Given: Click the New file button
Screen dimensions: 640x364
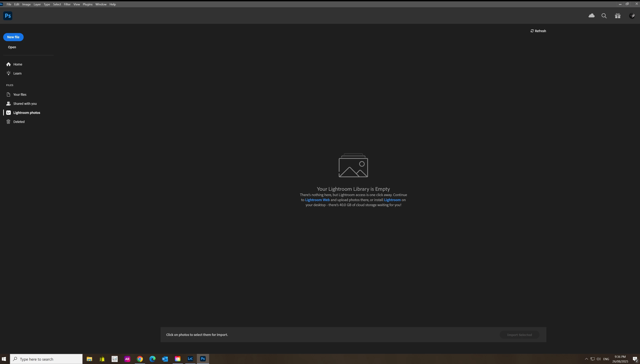Looking at the screenshot, I should [x=13, y=37].
